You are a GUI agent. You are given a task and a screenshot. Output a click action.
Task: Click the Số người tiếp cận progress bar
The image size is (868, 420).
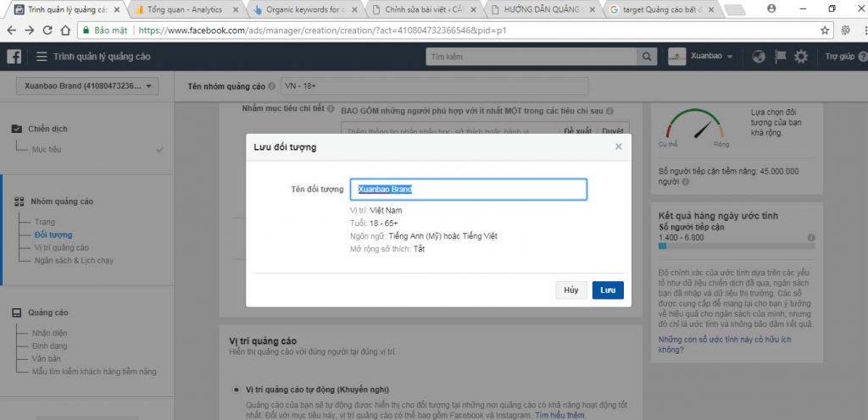(x=737, y=246)
